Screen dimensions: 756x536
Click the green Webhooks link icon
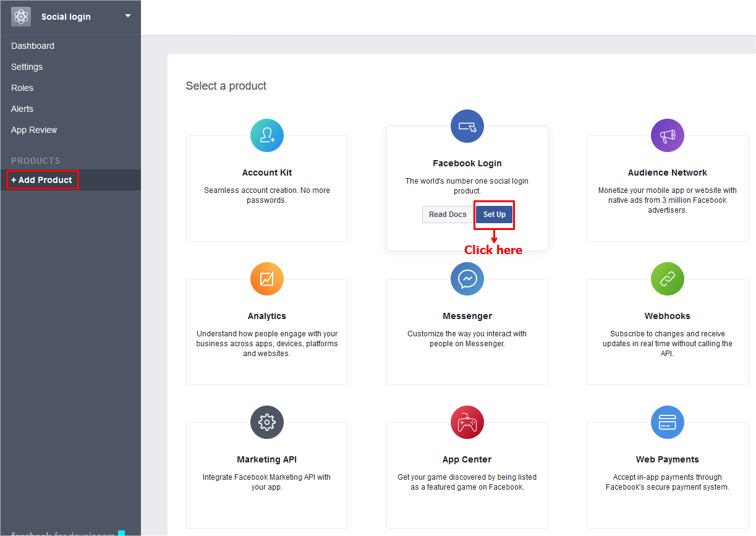pos(668,279)
